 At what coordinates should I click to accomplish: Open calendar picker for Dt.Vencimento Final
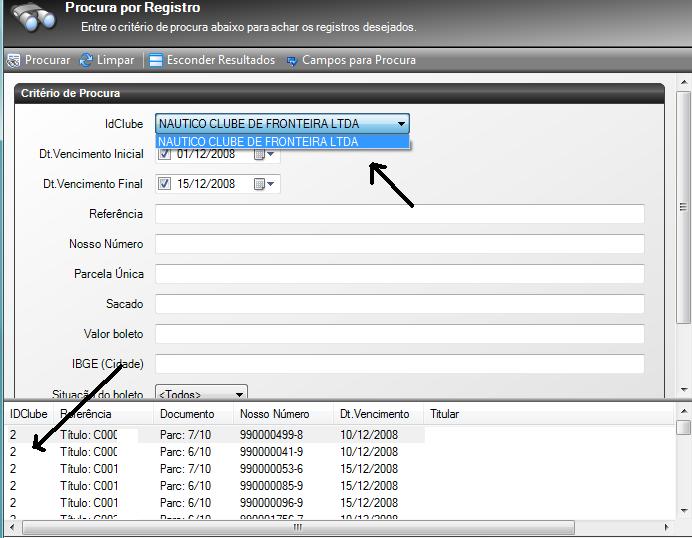pyautogui.click(x=262, y=184)
